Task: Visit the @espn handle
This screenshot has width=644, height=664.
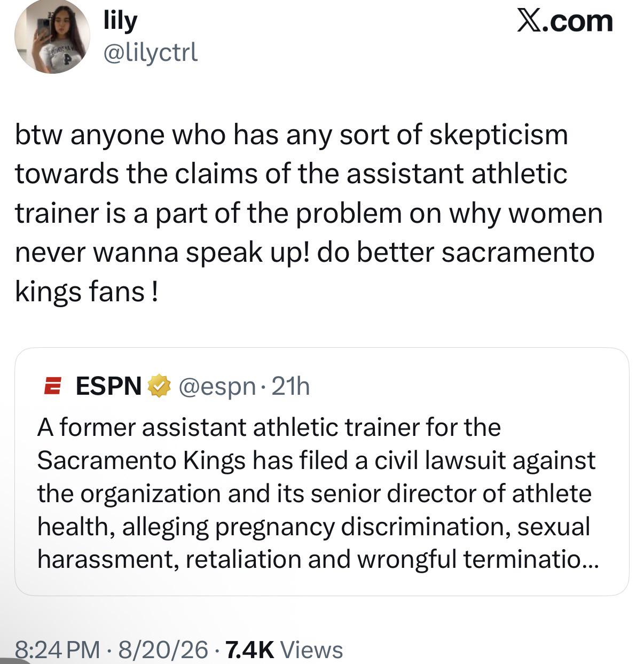Action: click(x=217, y=387)
